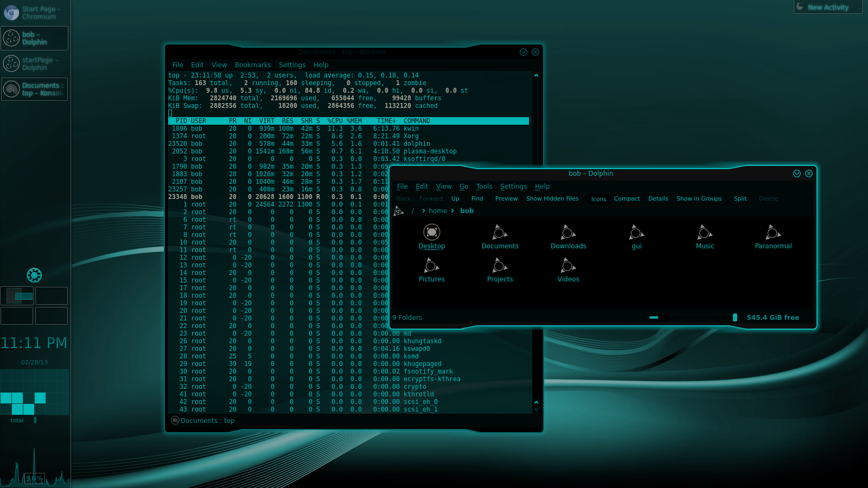868x488 pixels.
Task: Click the New Activity button
Action: pos(828,7)
